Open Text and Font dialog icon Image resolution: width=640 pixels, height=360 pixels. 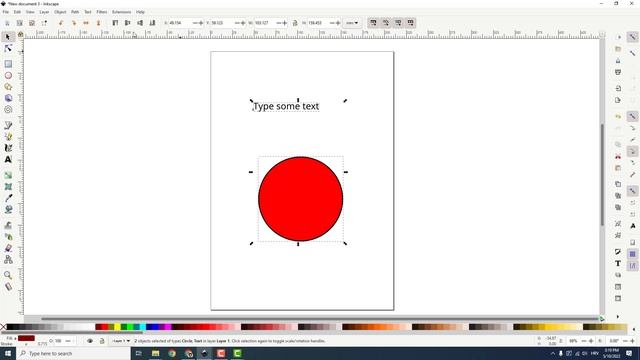[618, 263]
